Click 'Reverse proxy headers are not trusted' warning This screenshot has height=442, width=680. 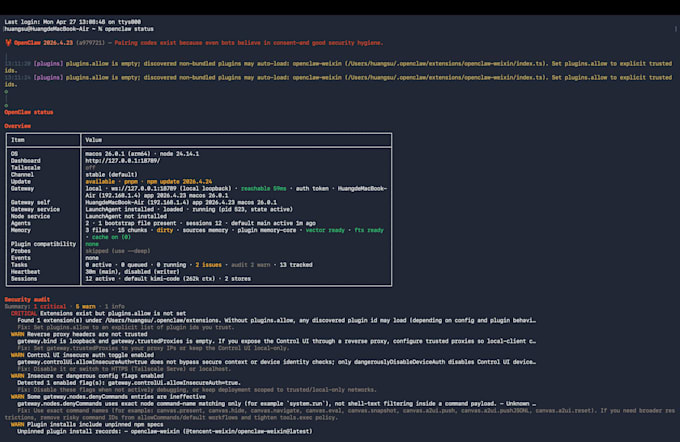pyautogui.click(x=87, y=334)
